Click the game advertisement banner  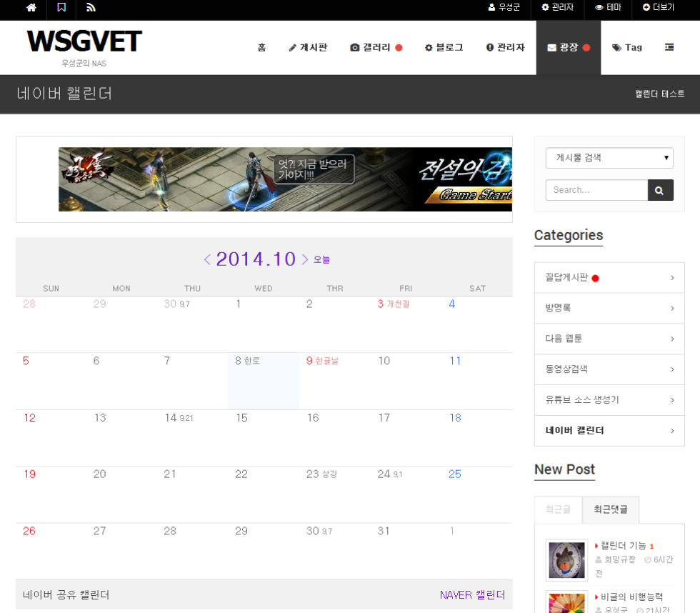click(x=285, y=179)
